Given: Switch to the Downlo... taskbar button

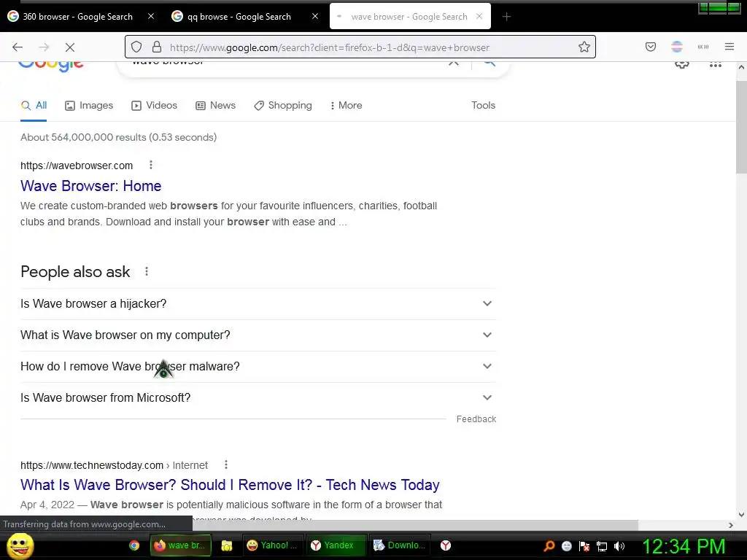Looking at the screenshot, I should (x=400, y=545).
